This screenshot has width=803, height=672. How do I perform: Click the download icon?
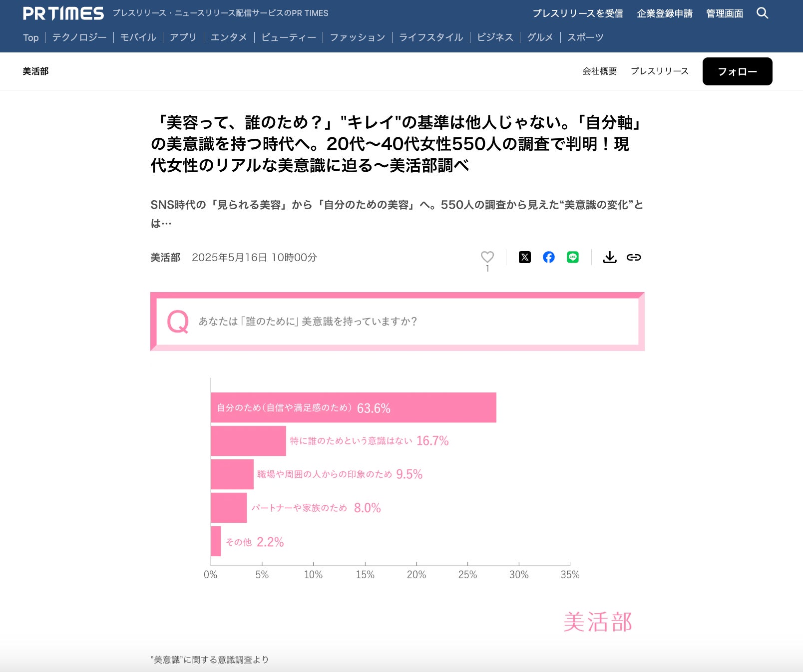click(x=610, y=257)
